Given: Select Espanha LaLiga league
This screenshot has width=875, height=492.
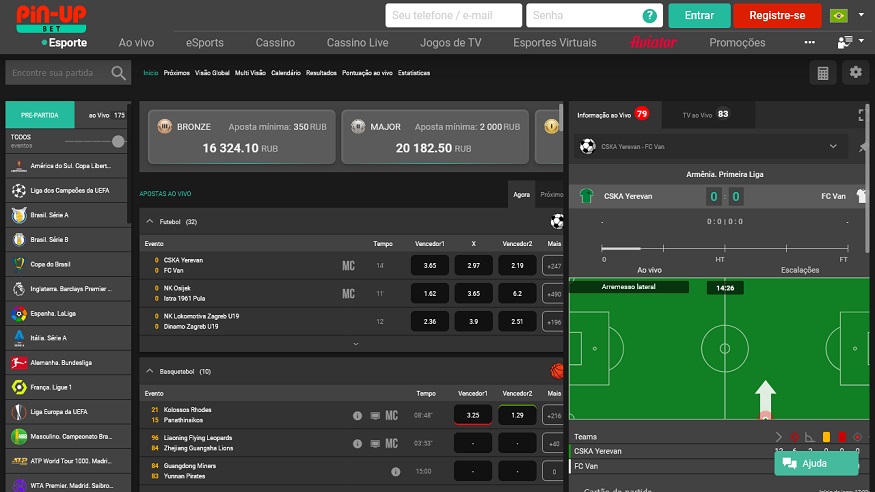Looking at the screenshot, I should pos(68,313).
